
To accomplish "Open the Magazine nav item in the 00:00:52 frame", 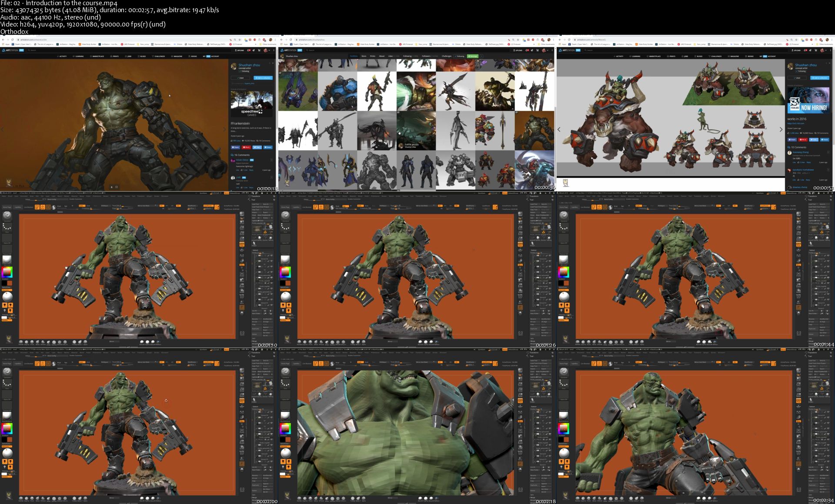I will click(733, 56).
